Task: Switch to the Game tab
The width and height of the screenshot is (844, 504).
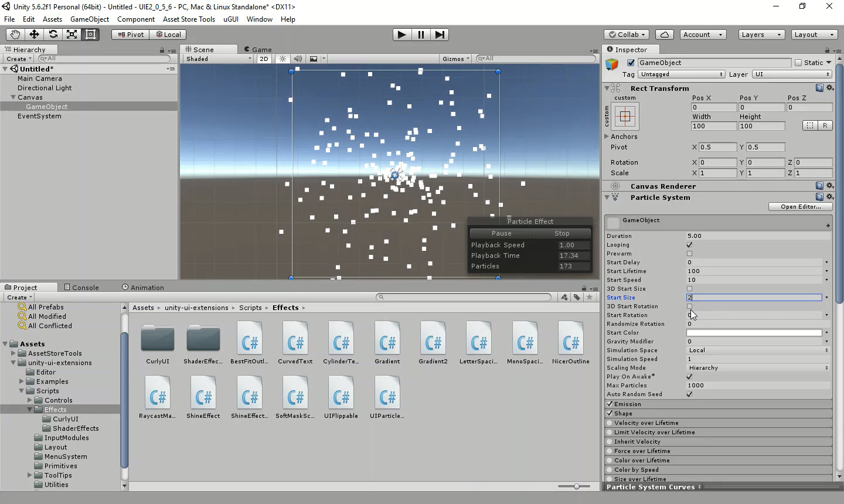Action: 258,50
